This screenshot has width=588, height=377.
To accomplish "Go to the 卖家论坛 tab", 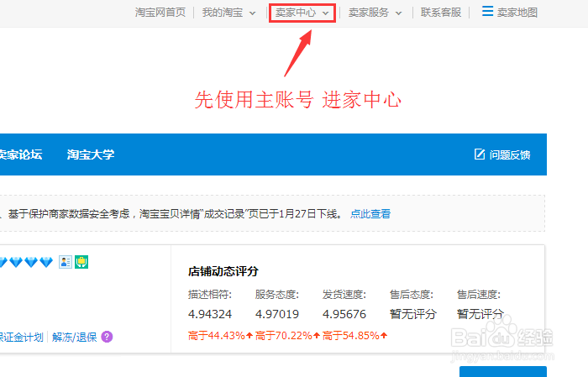I will click(x=21, y=154).
